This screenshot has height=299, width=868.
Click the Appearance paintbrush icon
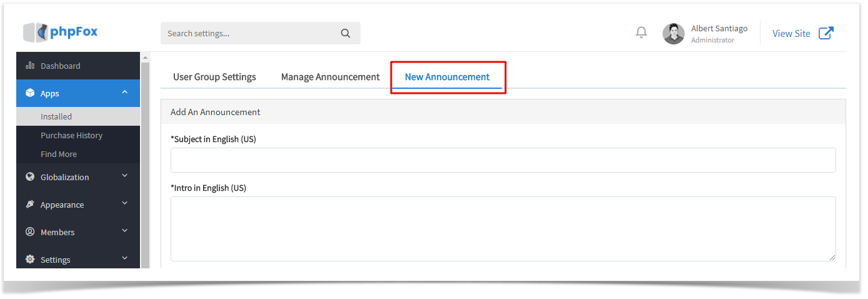coord(30,205)
